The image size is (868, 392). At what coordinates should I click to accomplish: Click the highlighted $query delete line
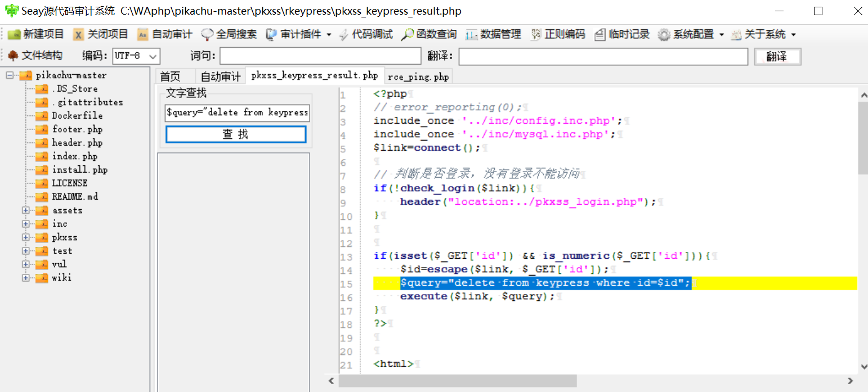pyautogui.click(x=545, y=283)
